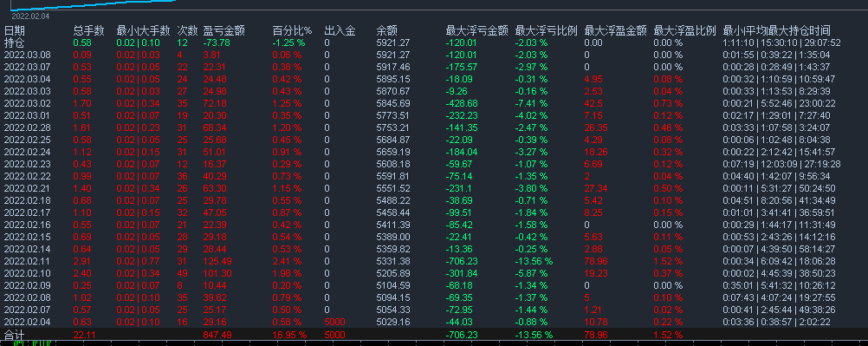
Task: Click the 最大浮亏金额 column header
Action: [476, 30]
